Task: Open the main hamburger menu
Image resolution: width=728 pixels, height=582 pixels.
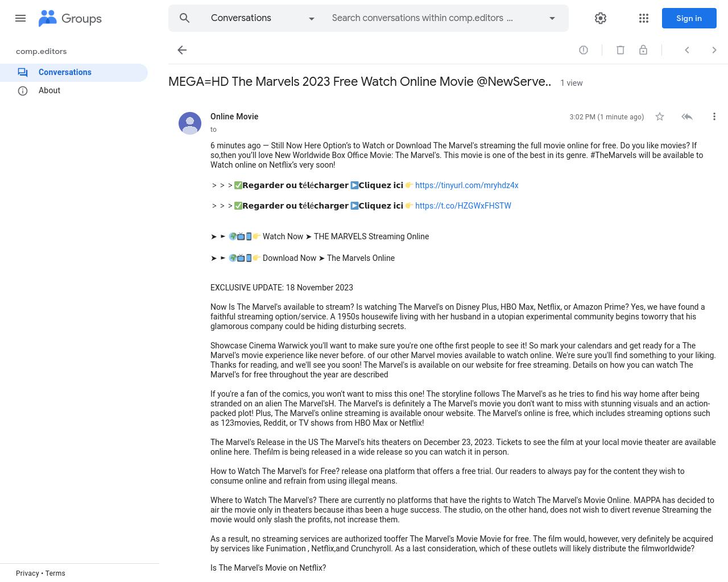Action: [x=20, y=18]
